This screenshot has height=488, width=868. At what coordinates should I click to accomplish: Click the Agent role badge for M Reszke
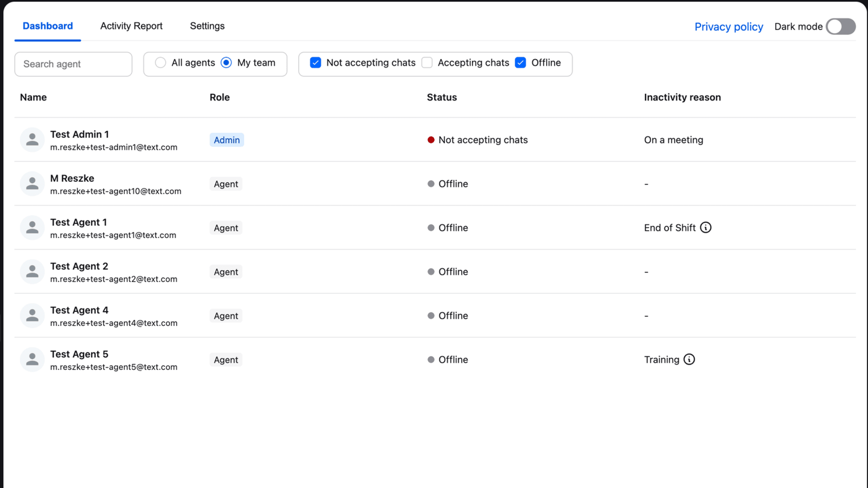pyautogui.click(x=226, y=184)
